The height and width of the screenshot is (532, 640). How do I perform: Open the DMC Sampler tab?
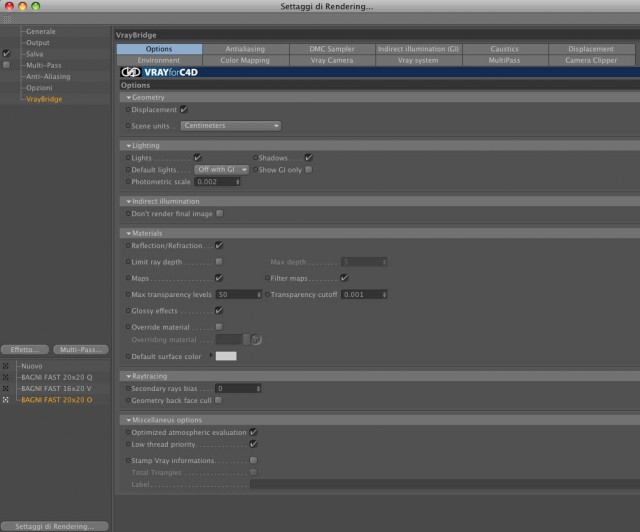coord(332,49)
